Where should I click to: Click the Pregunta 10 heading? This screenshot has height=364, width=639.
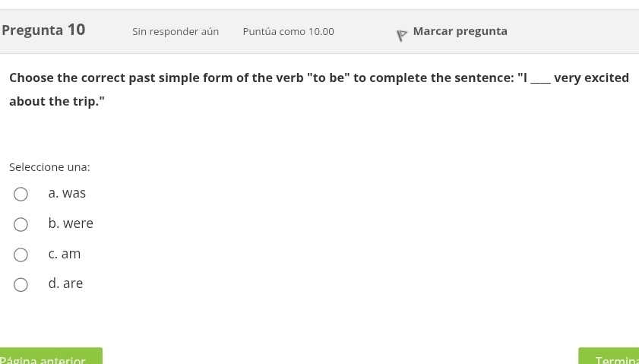(43, 30)
